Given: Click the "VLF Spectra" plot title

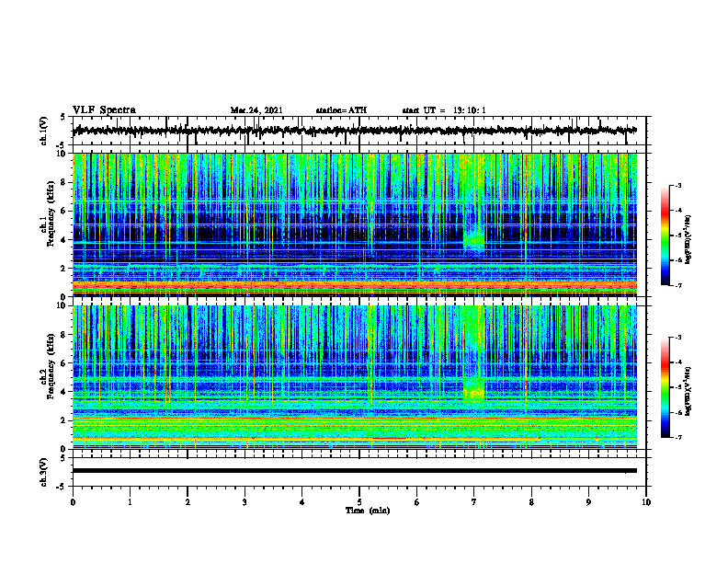Looking at the screenshot, I should coord(104,110).
